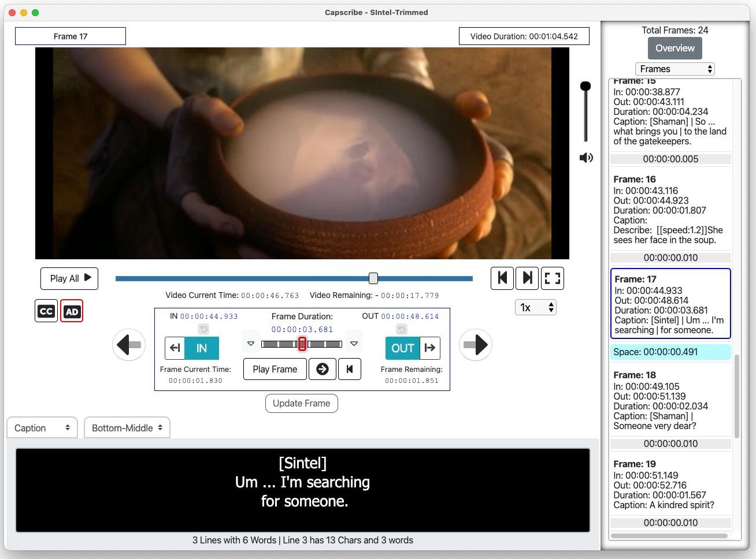Click the red handle on the frame scrubber
This screenshot has height=559, width=756.
point(302,344)
